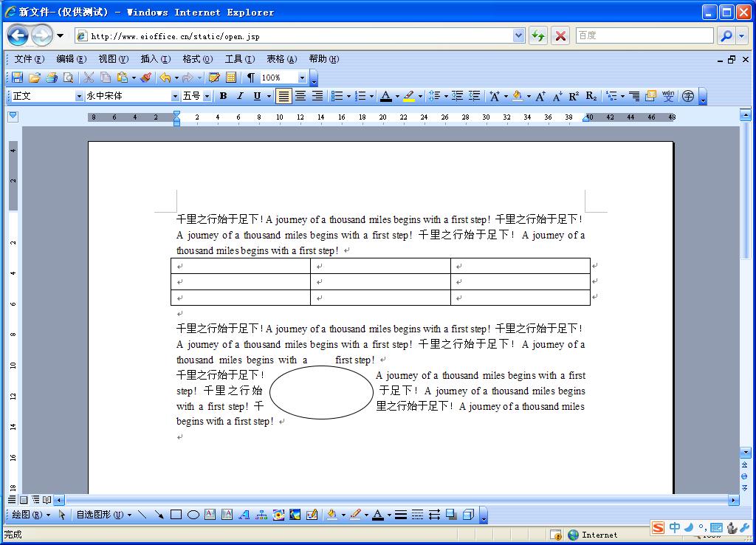Expand the bulleted list options arrow

tap(348, 96)
